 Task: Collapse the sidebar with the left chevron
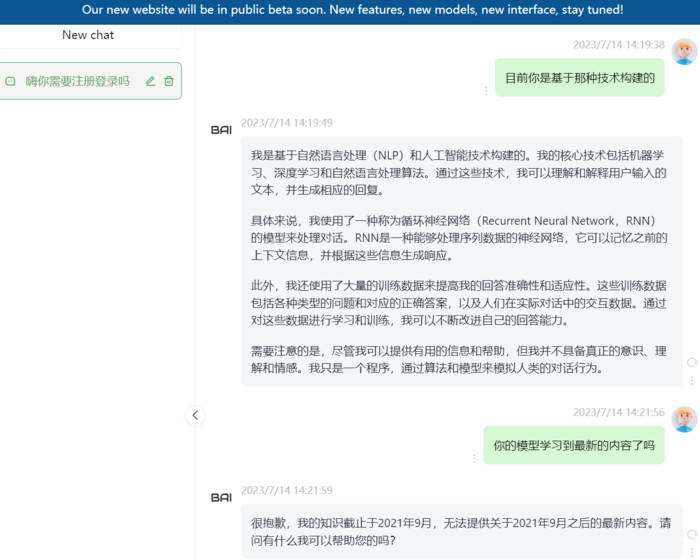[195, 415]
